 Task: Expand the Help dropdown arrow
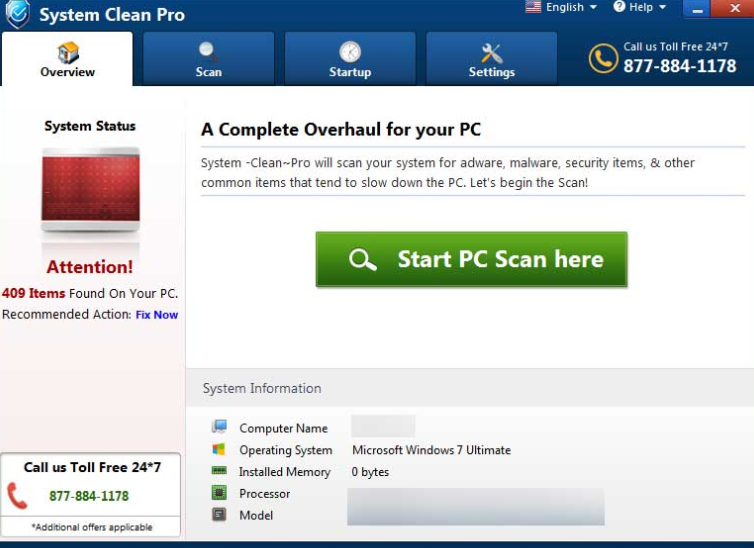point(663,7)
